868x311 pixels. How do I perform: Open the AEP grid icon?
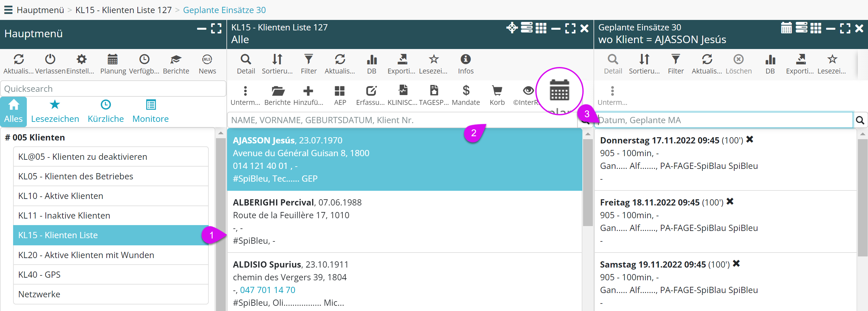coord(340,91)
